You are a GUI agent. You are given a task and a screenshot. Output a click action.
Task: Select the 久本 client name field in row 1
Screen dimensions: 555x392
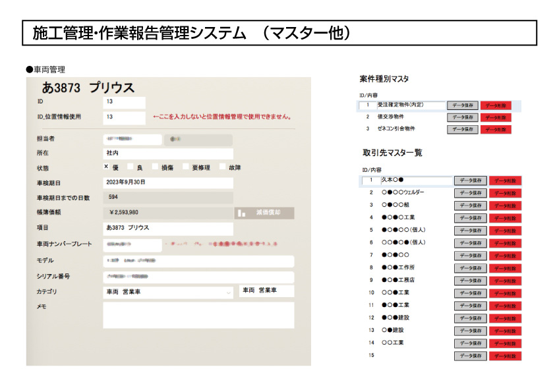[415, 180]
